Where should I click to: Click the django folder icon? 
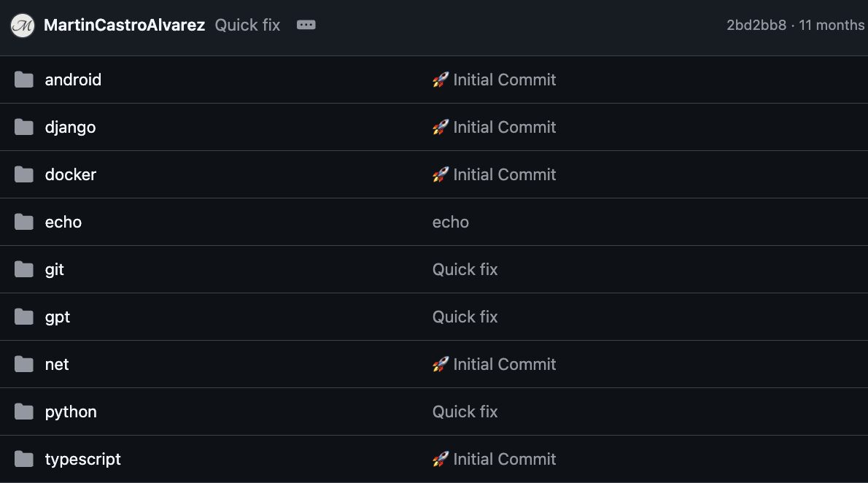coord(24,127)
